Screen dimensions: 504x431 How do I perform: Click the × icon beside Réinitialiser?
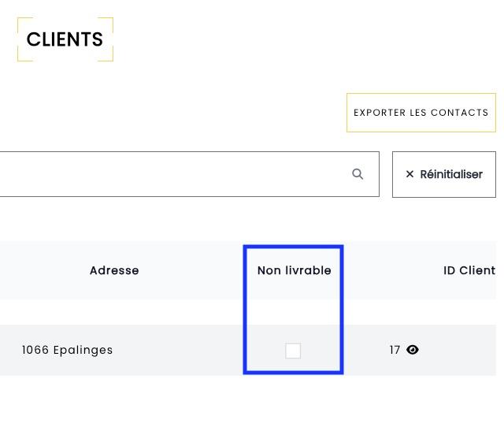409,174
